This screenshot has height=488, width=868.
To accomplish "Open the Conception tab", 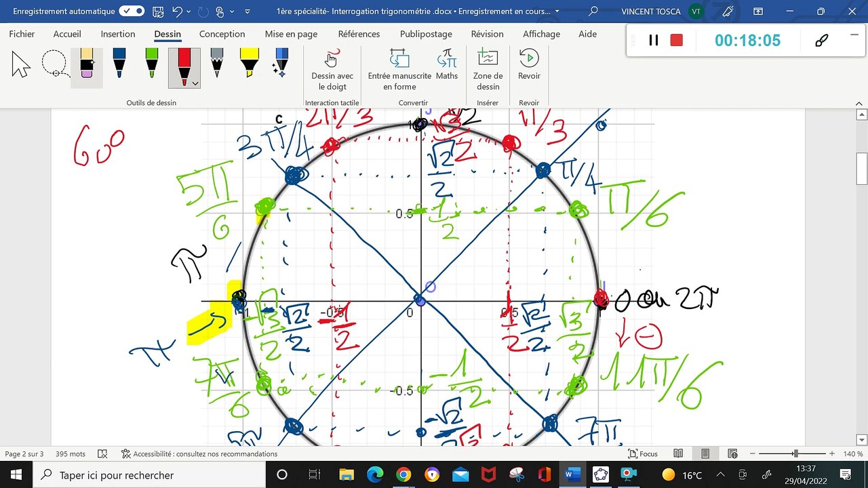I will pos(222,34).
